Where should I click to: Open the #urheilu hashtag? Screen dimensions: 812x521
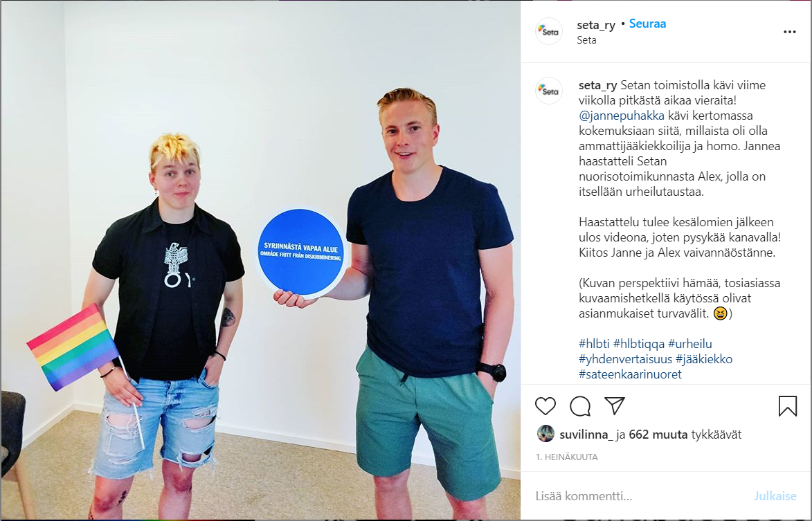pos(689,344)
